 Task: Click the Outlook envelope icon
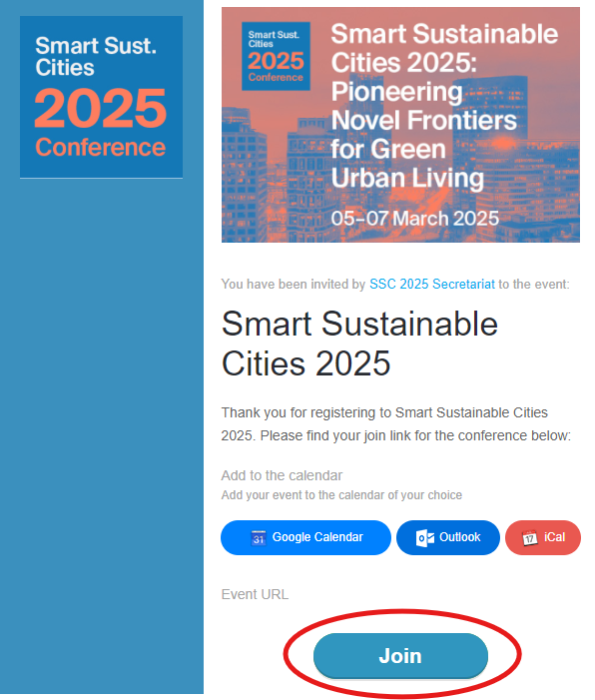[425, 538]
